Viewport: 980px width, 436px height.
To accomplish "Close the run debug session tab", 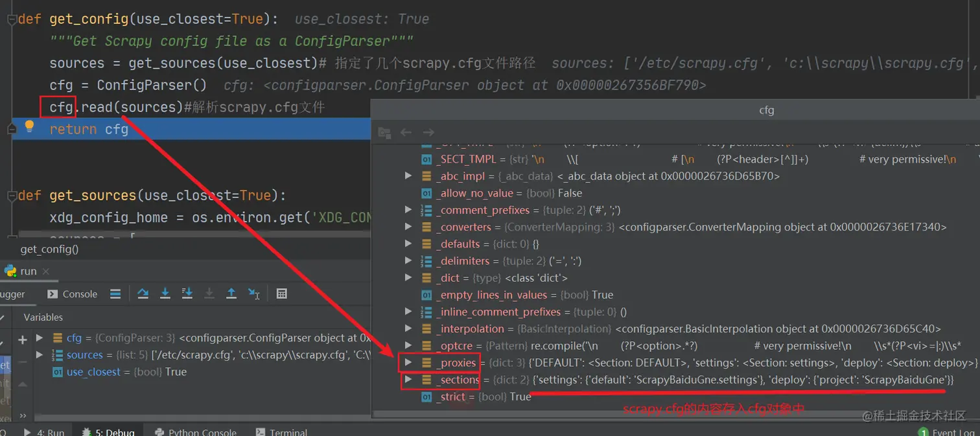I will (x=47, y=271).
